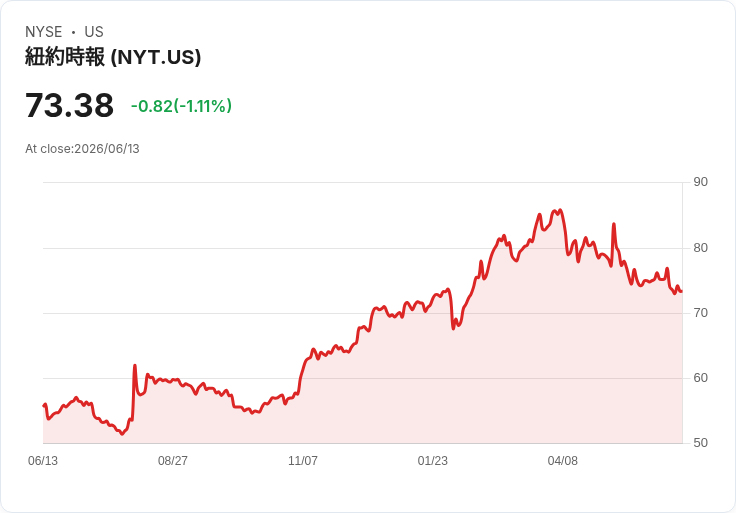Click the At close date text

(x=82, y=149)
